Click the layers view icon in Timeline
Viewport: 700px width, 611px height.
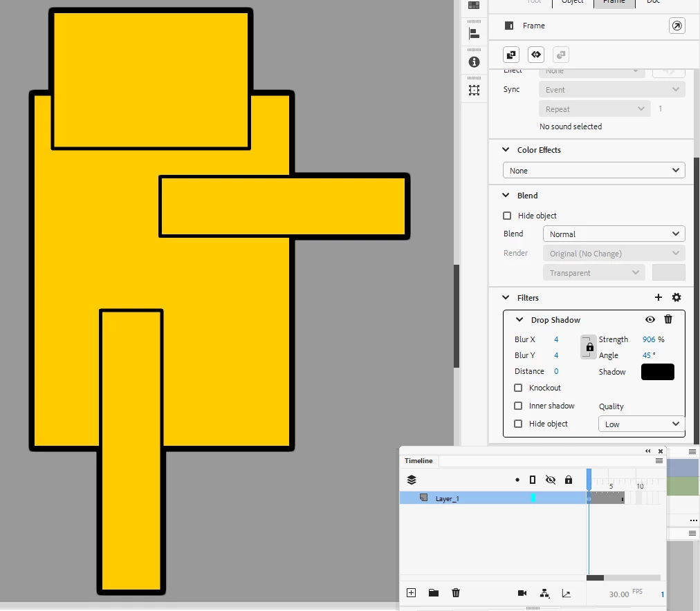click(412, 480)
